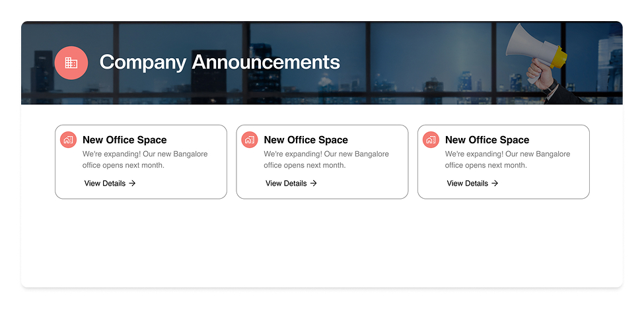Click the Company Announcements header title
Image resolution: width=644 pixels, height=309 pixels.
[219, 62]
